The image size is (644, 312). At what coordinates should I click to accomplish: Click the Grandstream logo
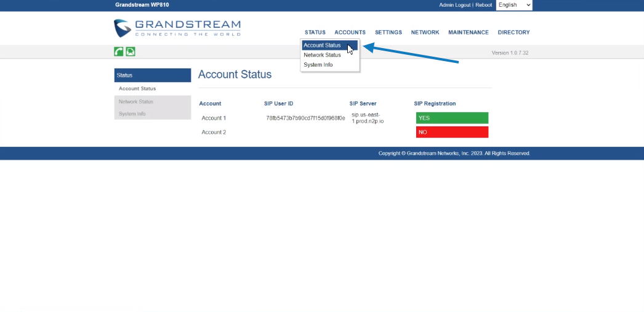(x=177, y=28)
